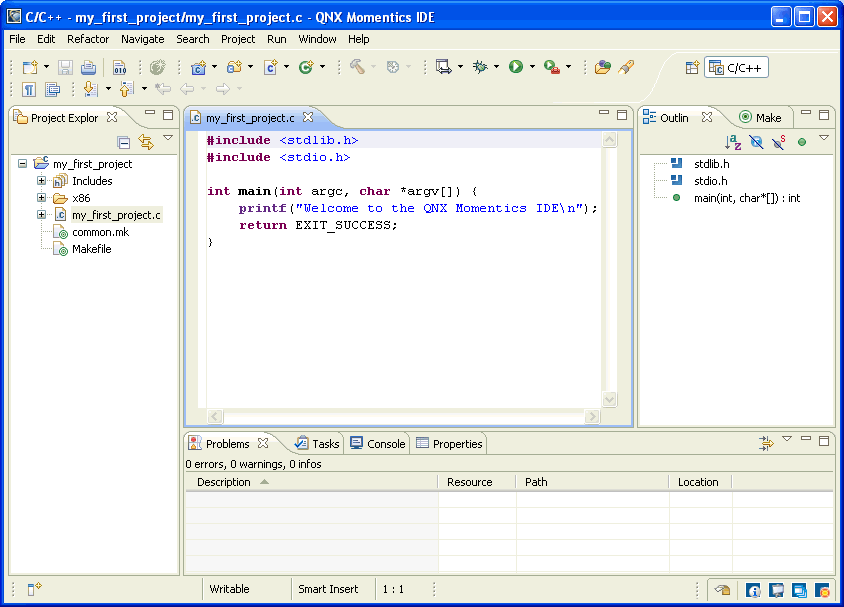Click the build hammer icon
The height and width of the screenshot is (607, 844).
357,67
